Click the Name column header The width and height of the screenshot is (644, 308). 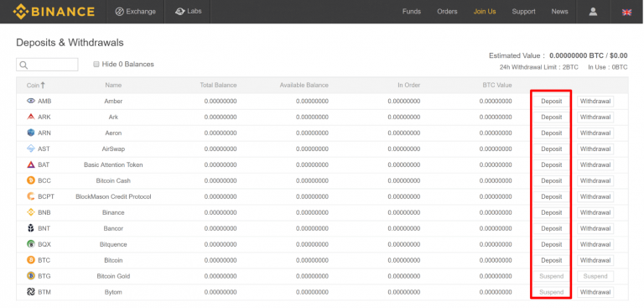point(113,85)
